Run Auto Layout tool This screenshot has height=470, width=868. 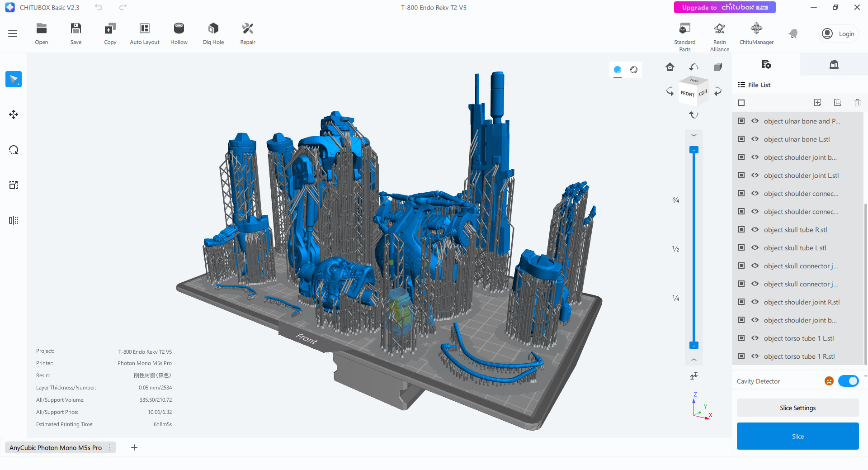(x=145, y=33)
